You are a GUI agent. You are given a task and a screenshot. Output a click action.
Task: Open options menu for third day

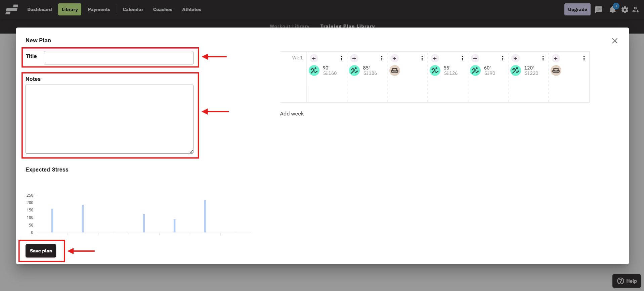click(422, 58)
